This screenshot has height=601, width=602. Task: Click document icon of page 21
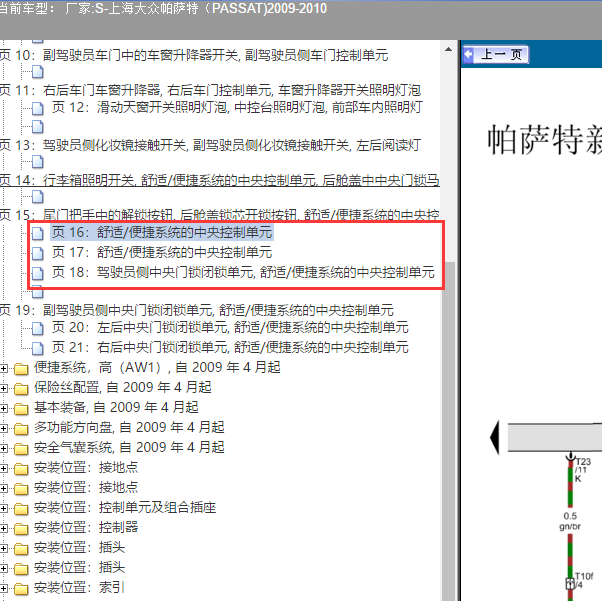click(37, 348)
